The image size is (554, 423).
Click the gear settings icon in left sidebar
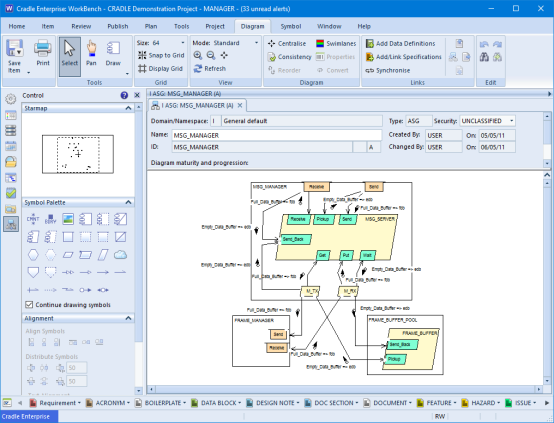11,99
